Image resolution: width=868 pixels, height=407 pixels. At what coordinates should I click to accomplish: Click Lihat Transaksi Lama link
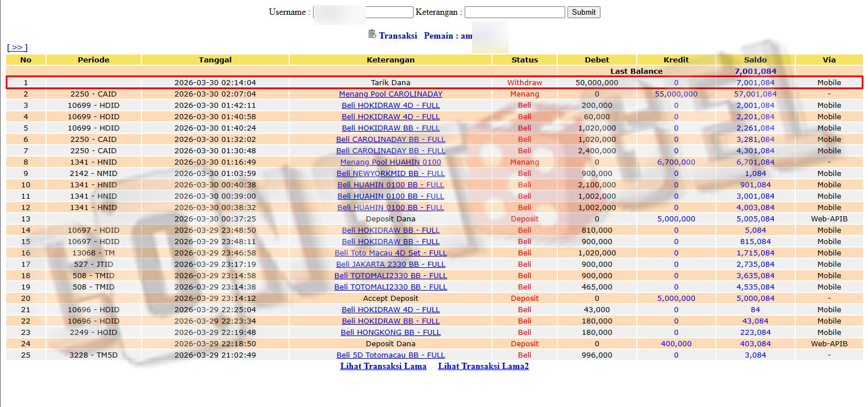coord(383,366)
